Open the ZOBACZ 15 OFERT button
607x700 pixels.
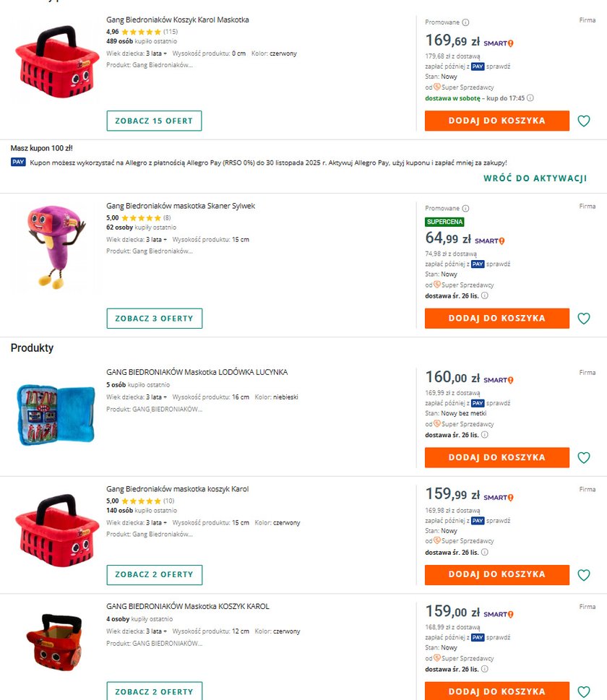click(x=154, y=121)
